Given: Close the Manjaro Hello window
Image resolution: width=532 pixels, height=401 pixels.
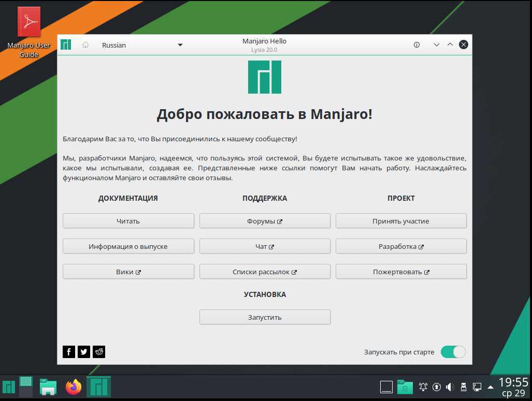Looking at the screenshot, I should 464,44.
